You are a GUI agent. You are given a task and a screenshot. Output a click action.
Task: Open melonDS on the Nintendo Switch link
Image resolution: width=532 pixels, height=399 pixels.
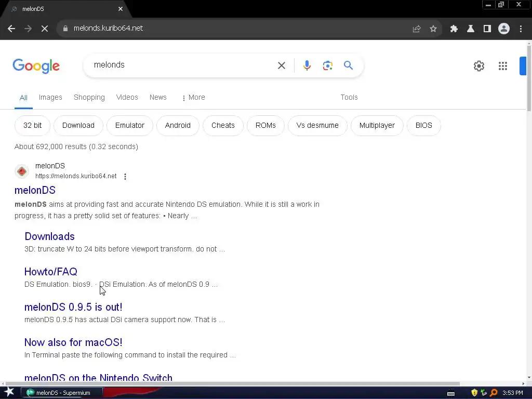click(x=98, y=377)
